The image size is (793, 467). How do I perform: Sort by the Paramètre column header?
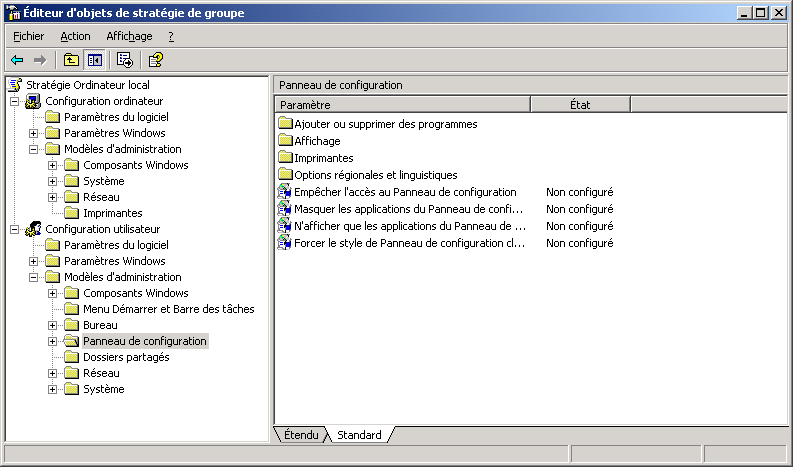pyautogui.click(x=402, y=105)
